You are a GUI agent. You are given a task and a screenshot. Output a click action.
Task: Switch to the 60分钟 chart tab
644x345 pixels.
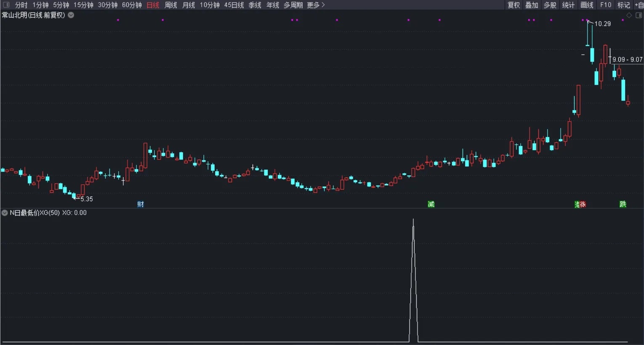pos(131,5)
